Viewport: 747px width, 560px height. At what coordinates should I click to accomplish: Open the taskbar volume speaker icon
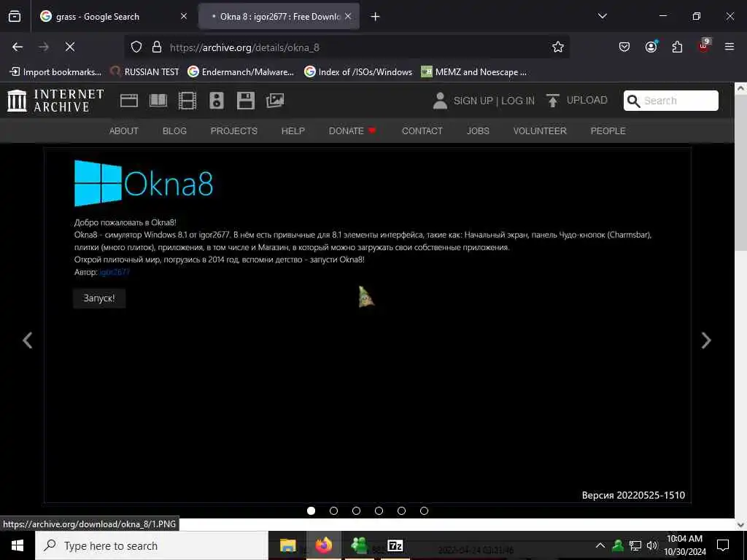tap(651, 545)
